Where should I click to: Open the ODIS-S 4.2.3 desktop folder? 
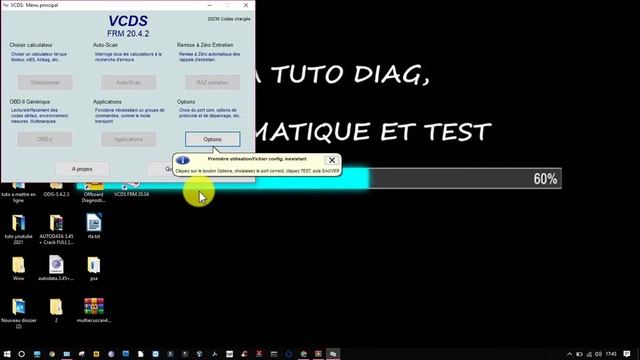coord(56,190)
